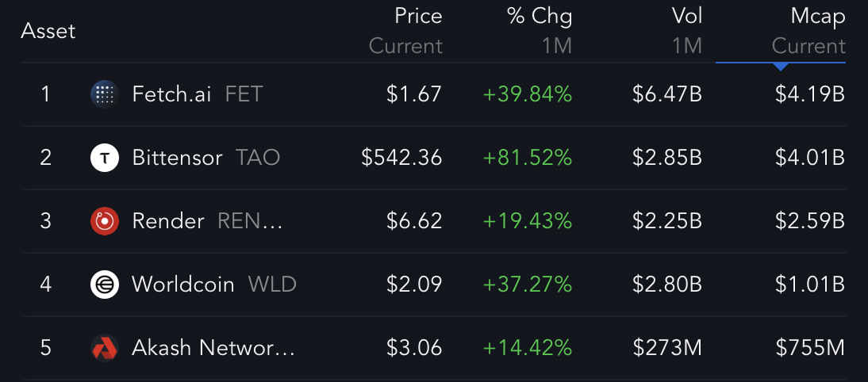
Task: Click the Fetch.ai coin logo icon
Action: pos(104,94)
